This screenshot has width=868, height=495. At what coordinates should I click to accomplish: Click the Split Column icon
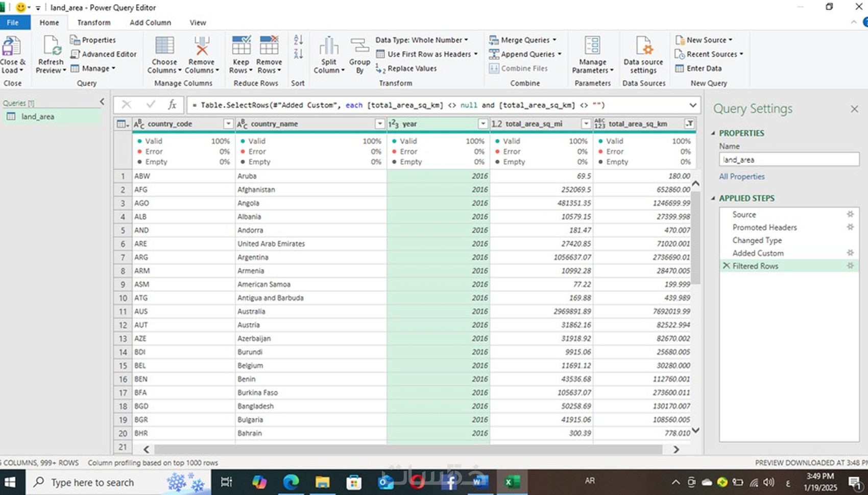(x=329, y=46)
